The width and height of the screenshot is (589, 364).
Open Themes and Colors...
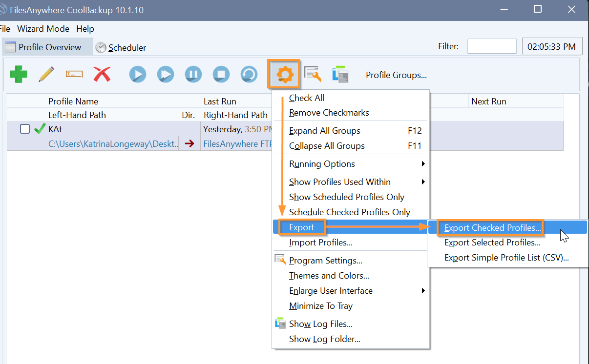click(x=350, y=276)
